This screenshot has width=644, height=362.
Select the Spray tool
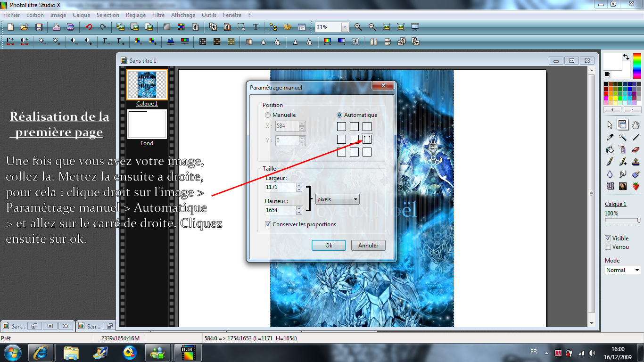tap(623, 149)
